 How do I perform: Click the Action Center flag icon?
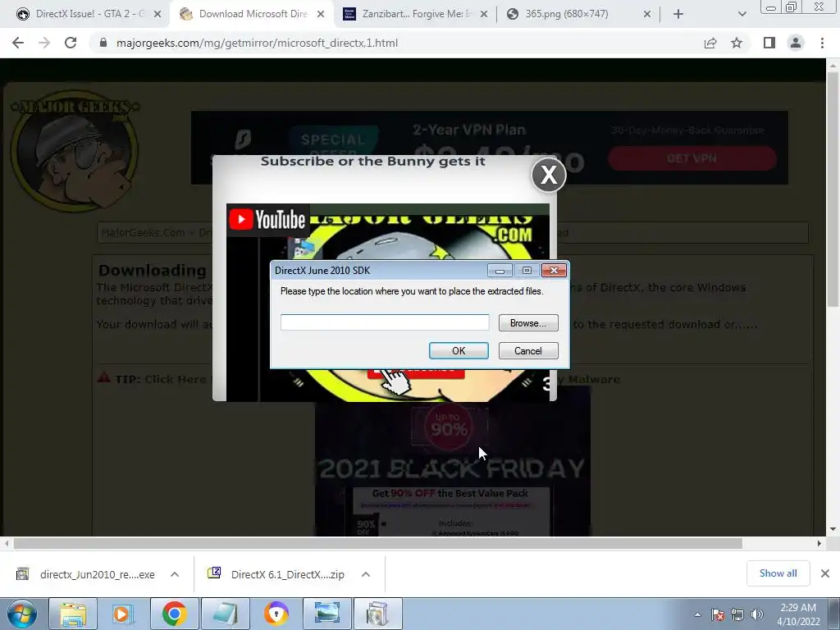(x=718, y=614)
